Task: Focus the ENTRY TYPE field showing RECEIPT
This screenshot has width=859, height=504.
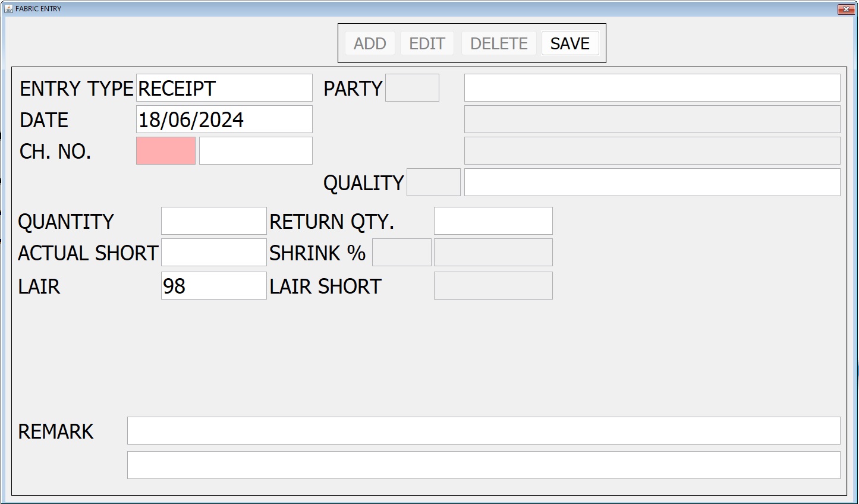Action: point(224,88)
